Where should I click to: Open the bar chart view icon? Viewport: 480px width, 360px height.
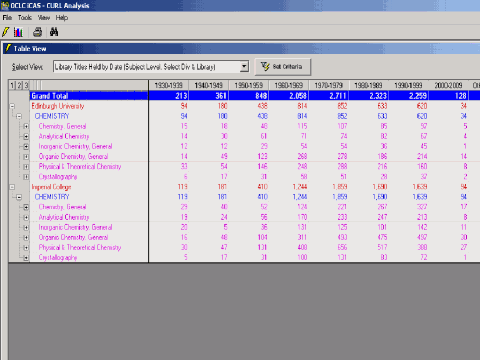18,32
